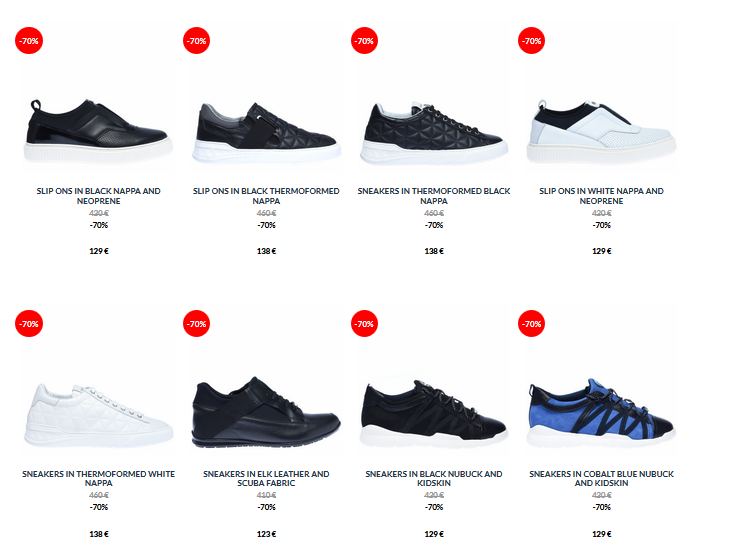Click the 123 € price of elk leather sneakers
The width and height of the screenshot is (731, 556).
coord(266,534)
